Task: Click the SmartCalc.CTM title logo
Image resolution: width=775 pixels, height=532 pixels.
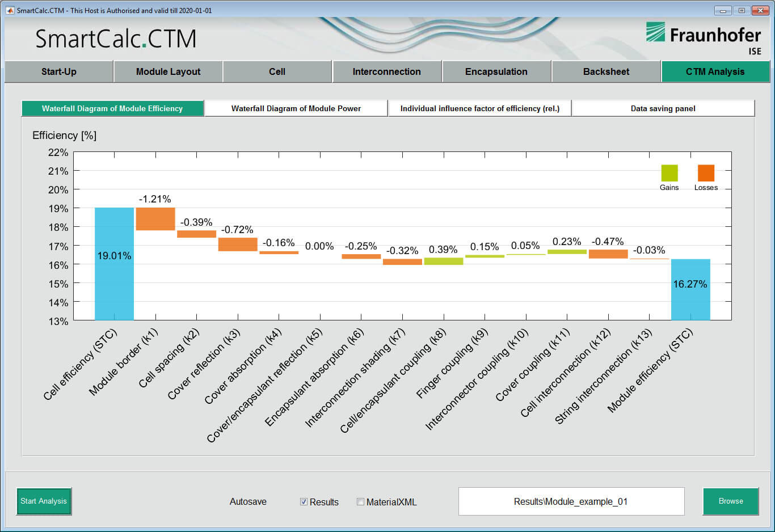Action: (116, 39)
